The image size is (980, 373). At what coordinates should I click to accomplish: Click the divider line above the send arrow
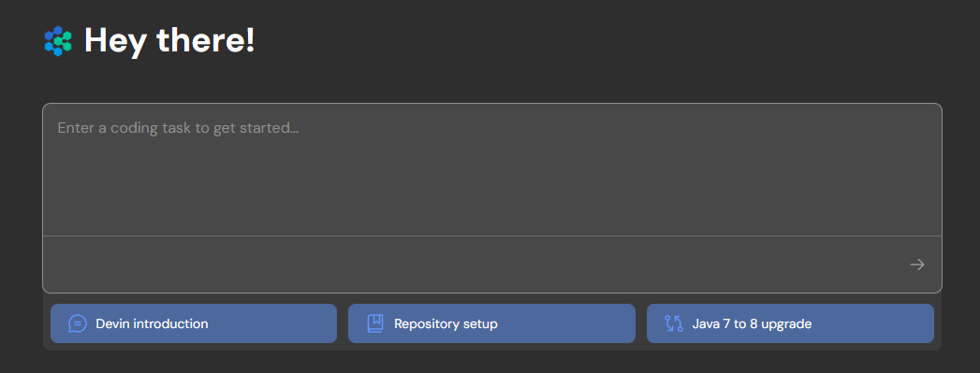(492, 236)
